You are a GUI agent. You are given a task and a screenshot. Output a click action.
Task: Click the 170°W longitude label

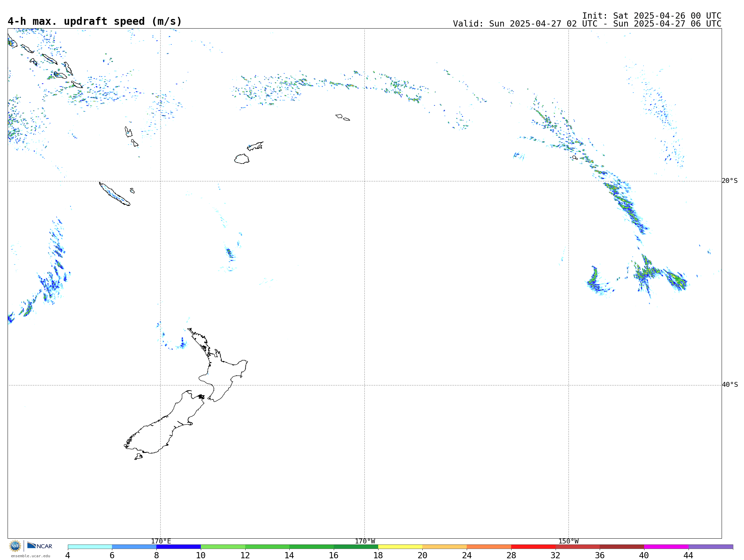tap(365, 541)
